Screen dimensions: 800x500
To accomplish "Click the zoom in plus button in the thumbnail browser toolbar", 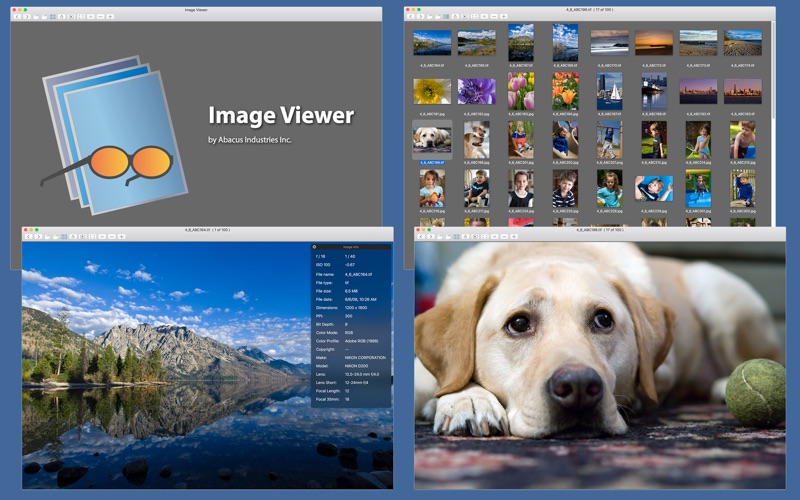I will click(504, 16).
